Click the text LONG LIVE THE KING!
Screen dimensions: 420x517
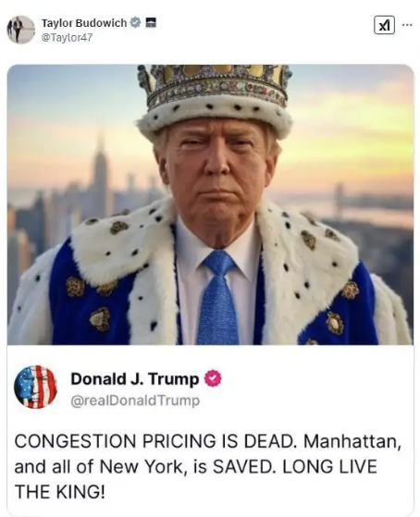click(x=195, y=479)
